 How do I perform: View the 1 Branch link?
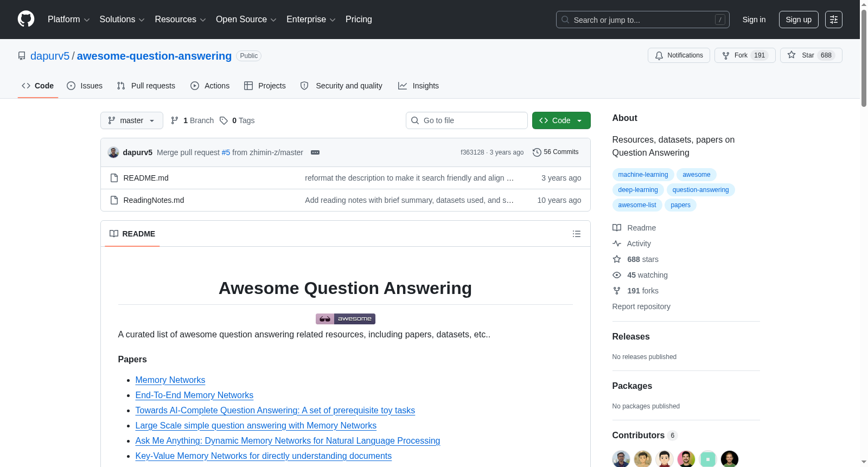(x=193, y=120)
